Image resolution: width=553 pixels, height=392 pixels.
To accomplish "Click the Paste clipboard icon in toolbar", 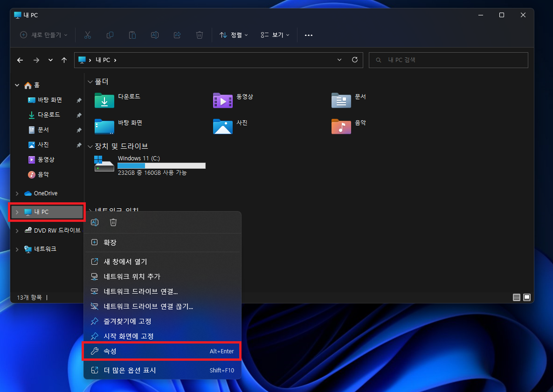I will pyautogui.click(x=132, y=35).
